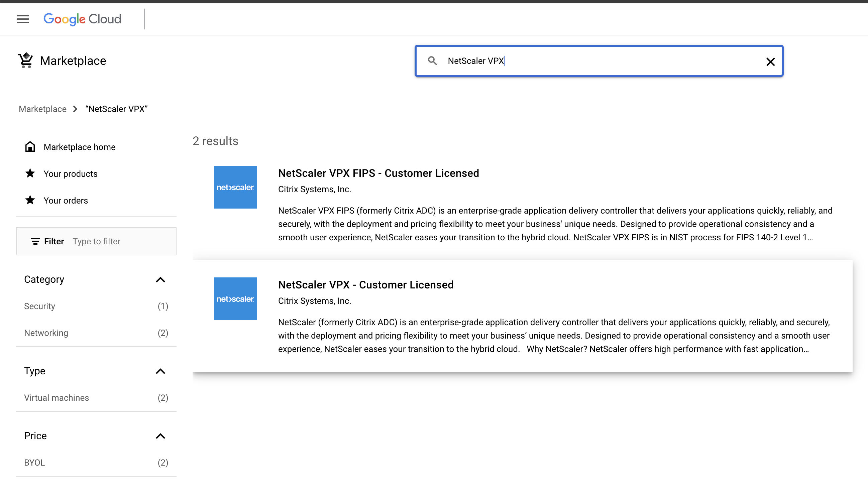Viewport: 868px width, 494px height.
Task: Click Marketplace breadcrumb link
Action: pos(42,109)
